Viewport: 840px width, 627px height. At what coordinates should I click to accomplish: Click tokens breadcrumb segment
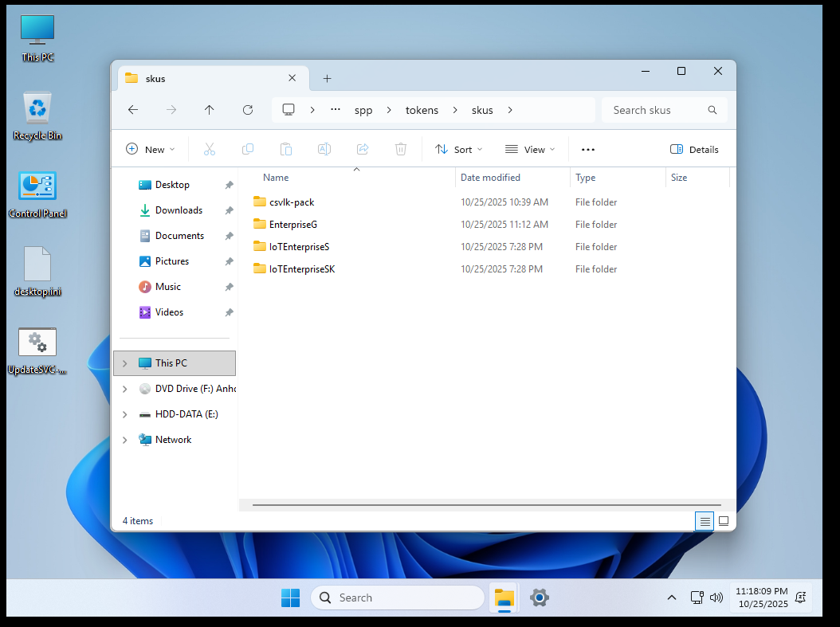point(422,110)
